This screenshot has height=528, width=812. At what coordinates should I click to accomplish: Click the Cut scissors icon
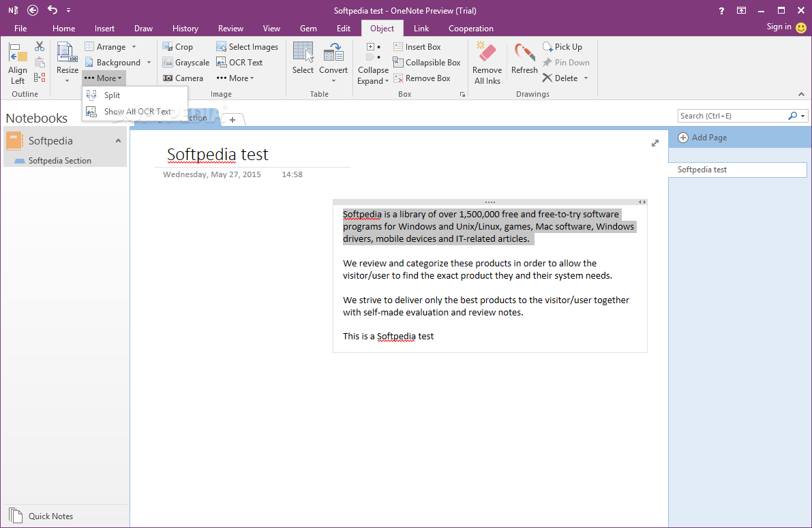point(40,46)
